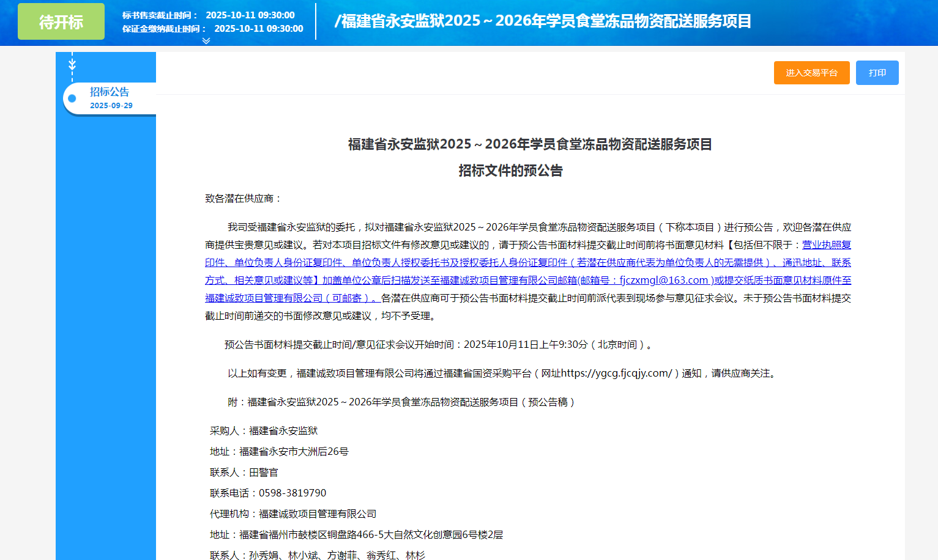Click phone number 0598-3819790

coord(292,493)
